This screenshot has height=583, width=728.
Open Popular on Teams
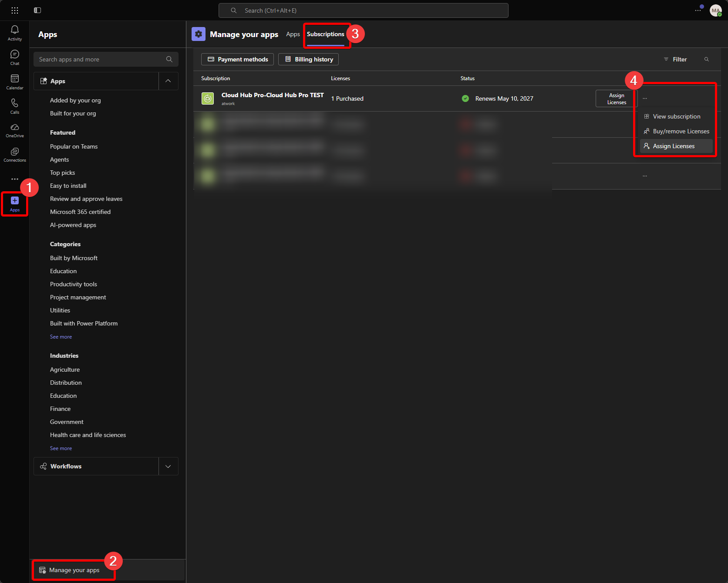(74, 146)
